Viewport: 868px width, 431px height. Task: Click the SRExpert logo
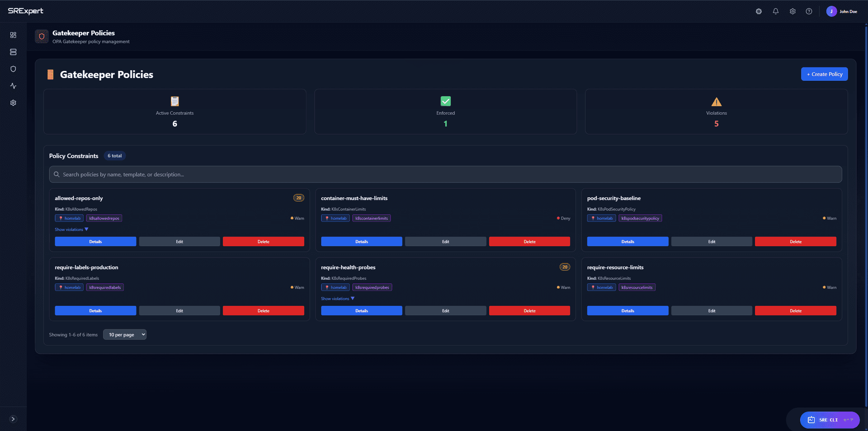26,11
